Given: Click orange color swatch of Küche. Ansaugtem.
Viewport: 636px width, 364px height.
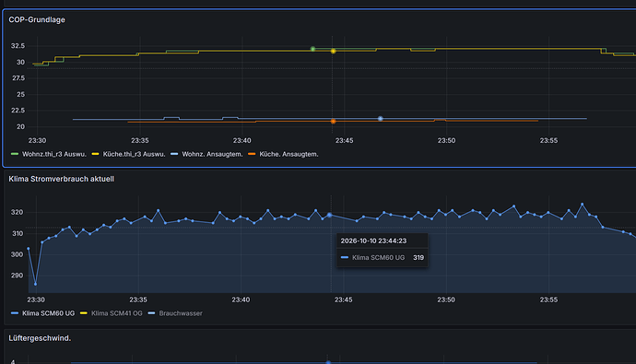Looking at the screenshot, I should click(x=252, y=154).
